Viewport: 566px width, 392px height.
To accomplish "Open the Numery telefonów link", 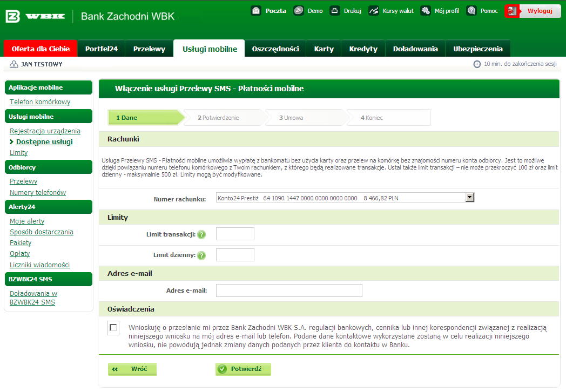I will tap(38, 192).
